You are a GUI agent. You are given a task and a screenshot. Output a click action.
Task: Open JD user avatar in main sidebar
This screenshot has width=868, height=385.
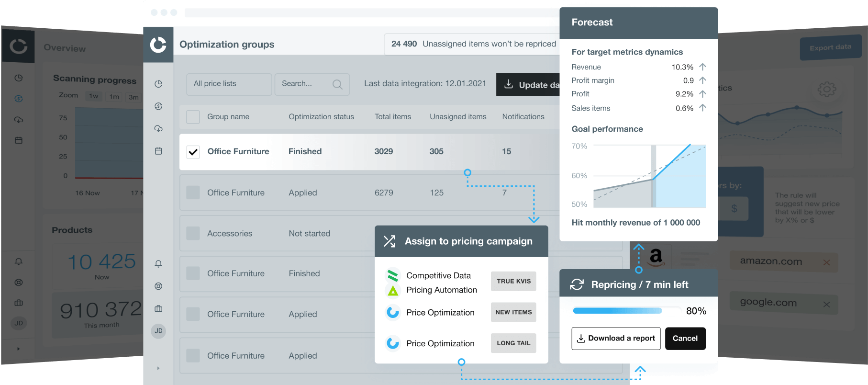point(158,331)
